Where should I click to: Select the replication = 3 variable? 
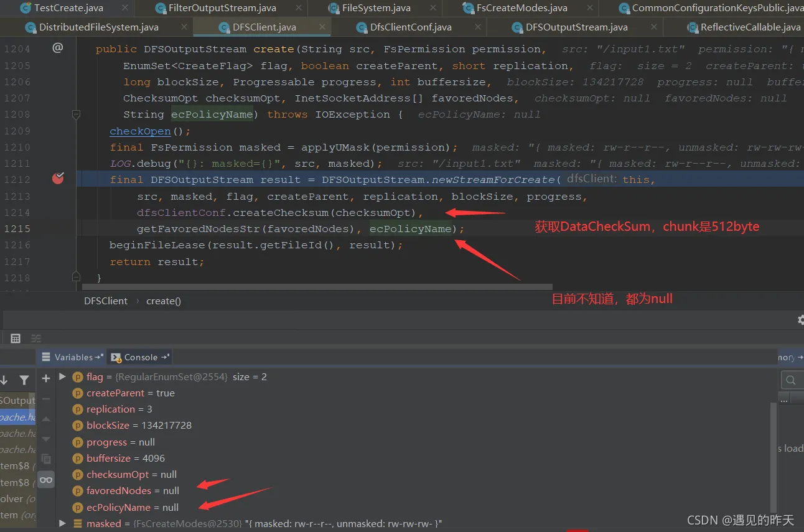click(112, 409)
